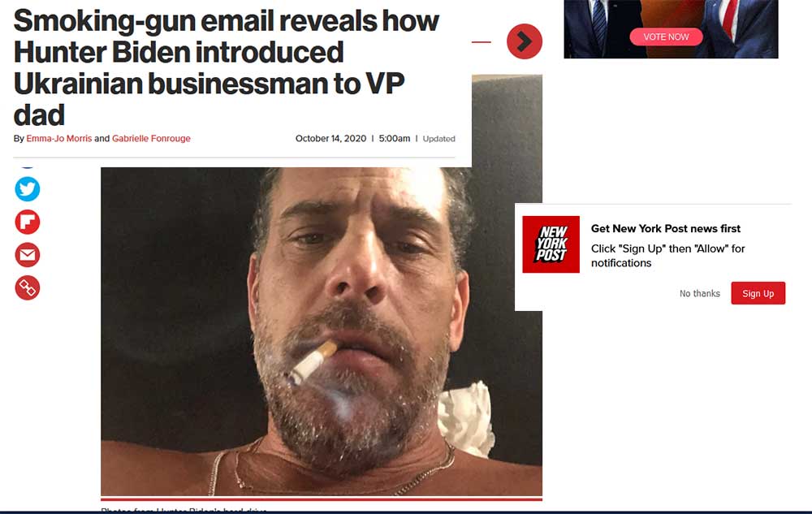Dismiss notification prompt with No thanks

coord(700,293)
